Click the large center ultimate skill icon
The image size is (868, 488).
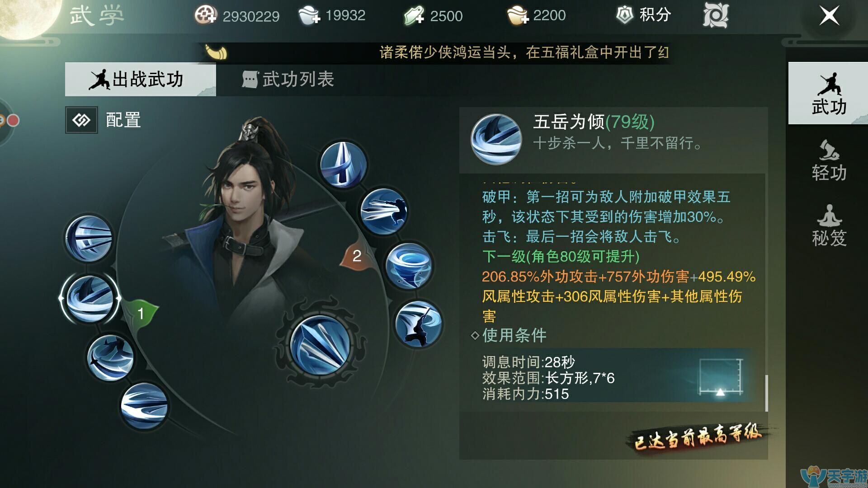(x=320, y=345)
